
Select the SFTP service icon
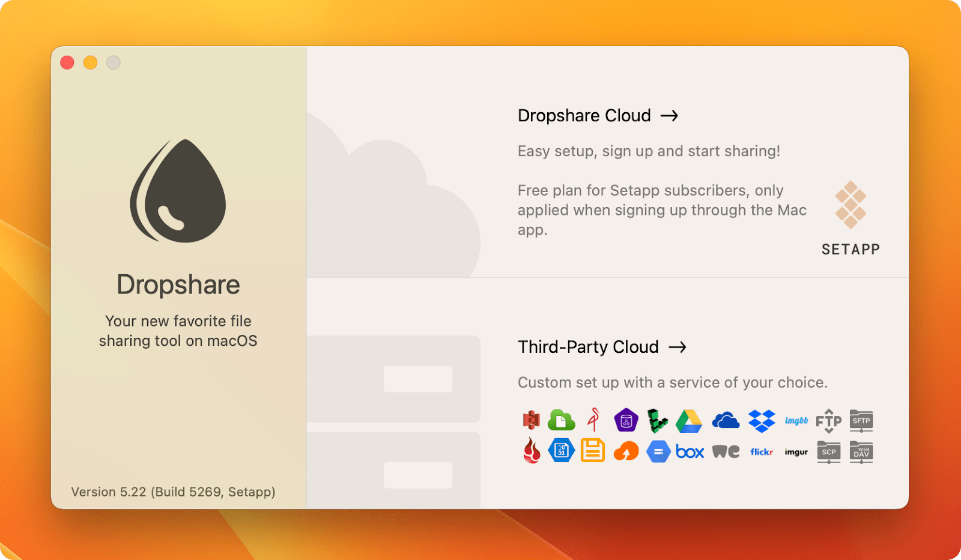click(x=861, y=421)
